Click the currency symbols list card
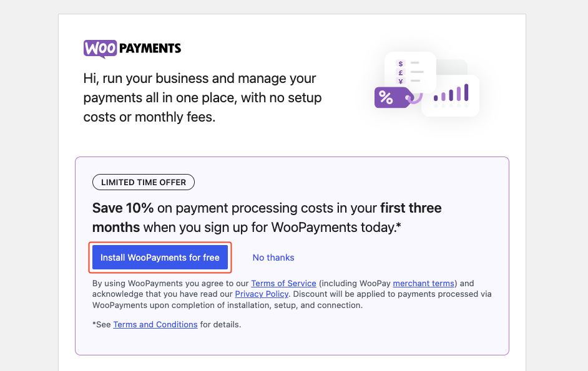The image size is (588, 371). [x=410, y=72]
